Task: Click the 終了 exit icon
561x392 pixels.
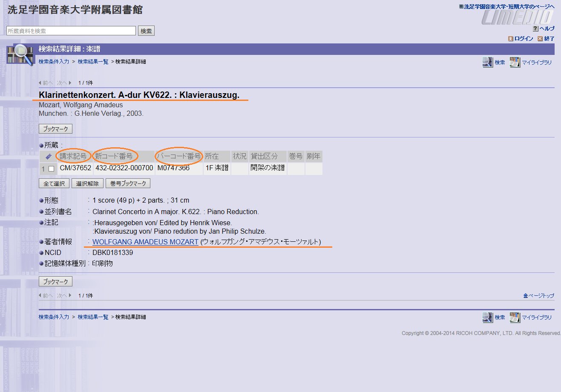Action: (540, 39)
